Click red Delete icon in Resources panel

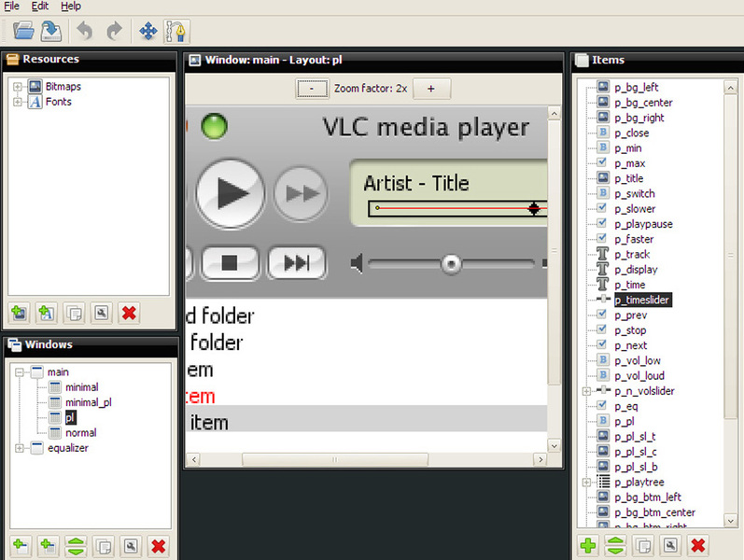[129, 314]
